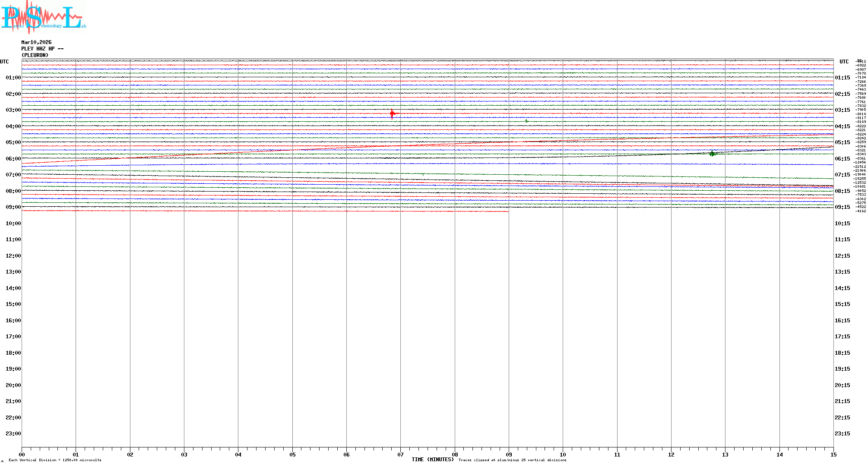Click the 23:15 right hour label
868x466 pixels.
tap(842, 434)
